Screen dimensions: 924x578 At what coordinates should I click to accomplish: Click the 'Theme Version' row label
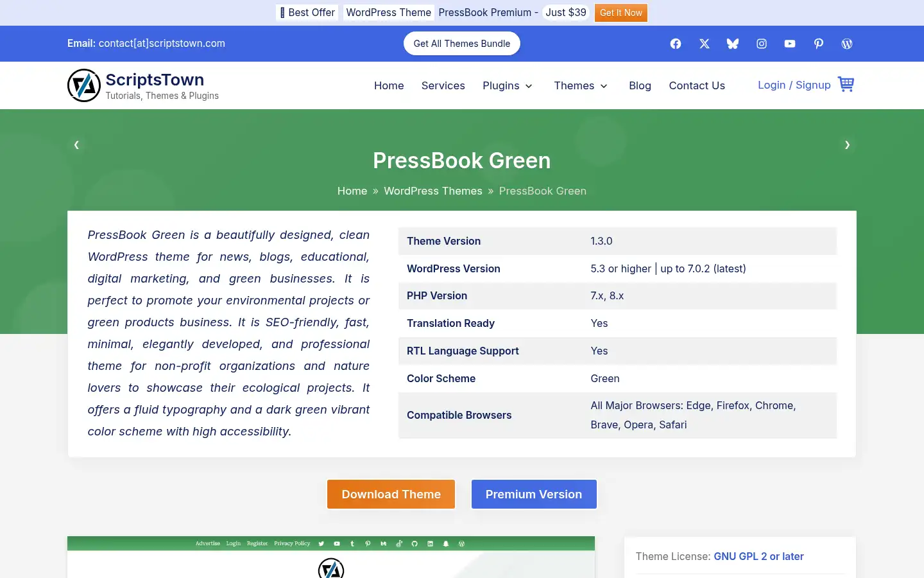coord(443,241)
